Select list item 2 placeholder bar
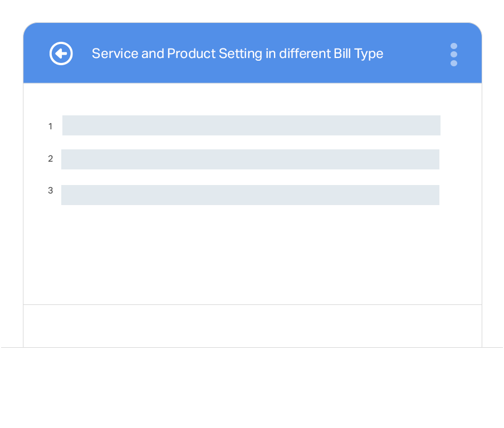The width and height of the screenshot is (504, 428). tap(250, 159)
